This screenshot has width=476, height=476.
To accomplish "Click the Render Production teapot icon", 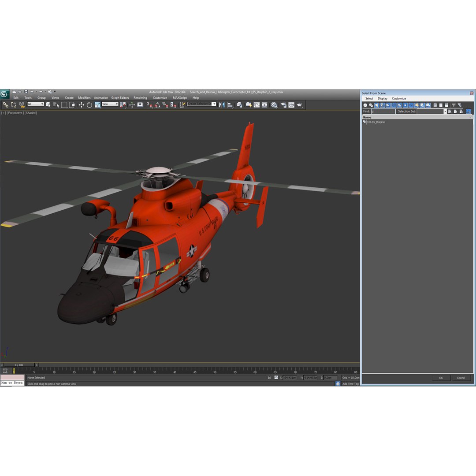I will click(299, 105).
